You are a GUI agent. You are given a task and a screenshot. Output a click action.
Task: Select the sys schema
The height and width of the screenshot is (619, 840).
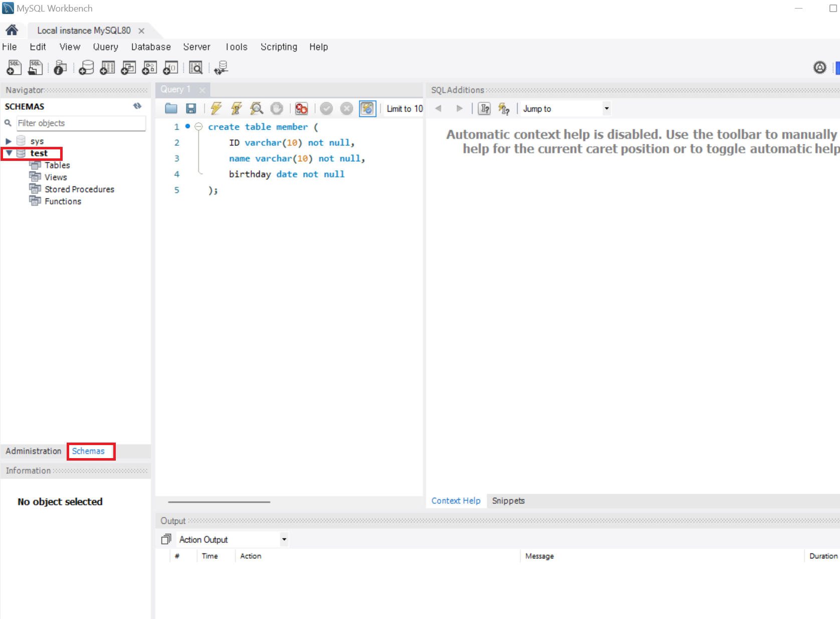(37, 141)
